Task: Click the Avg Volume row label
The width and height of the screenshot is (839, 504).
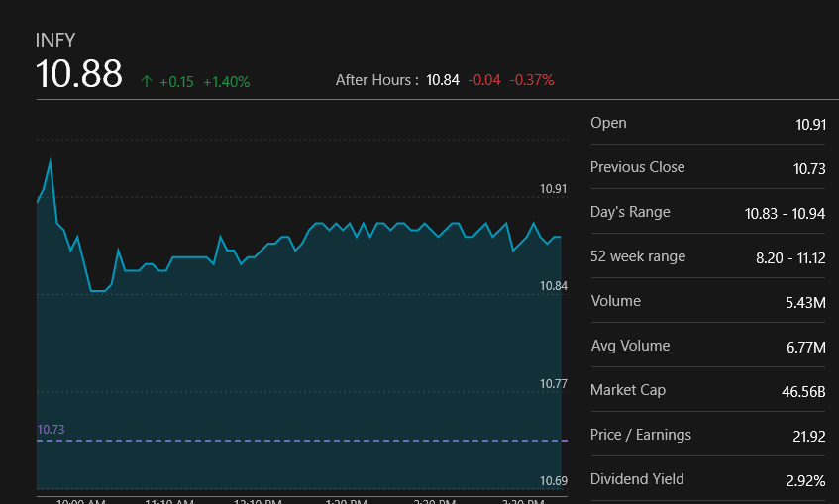Action: click(x=630, y=346)
